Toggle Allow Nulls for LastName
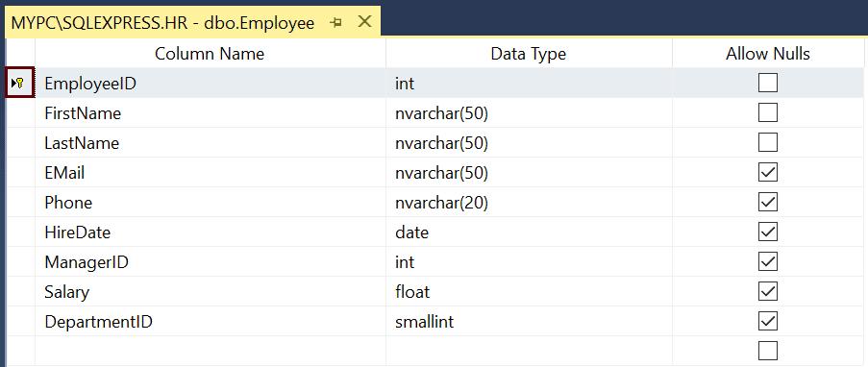This screenshot has width=868, height=367. pyautogui.click(x=768, y=143)
